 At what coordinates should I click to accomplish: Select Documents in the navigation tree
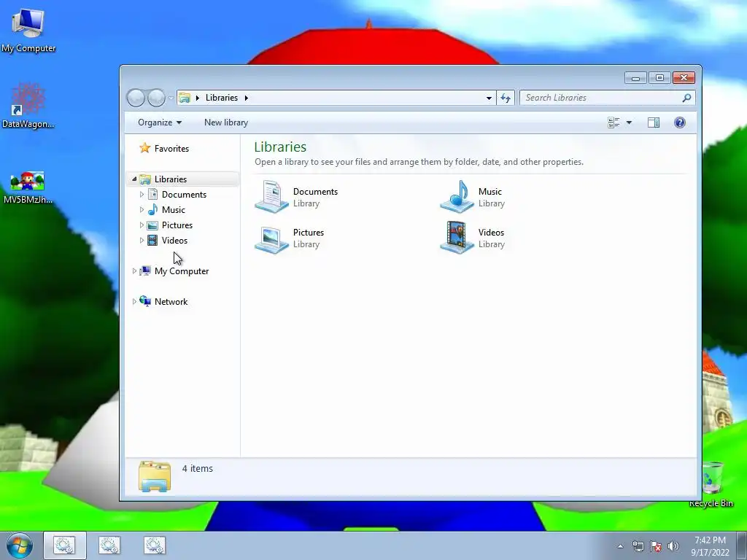[x=184, y=194]
